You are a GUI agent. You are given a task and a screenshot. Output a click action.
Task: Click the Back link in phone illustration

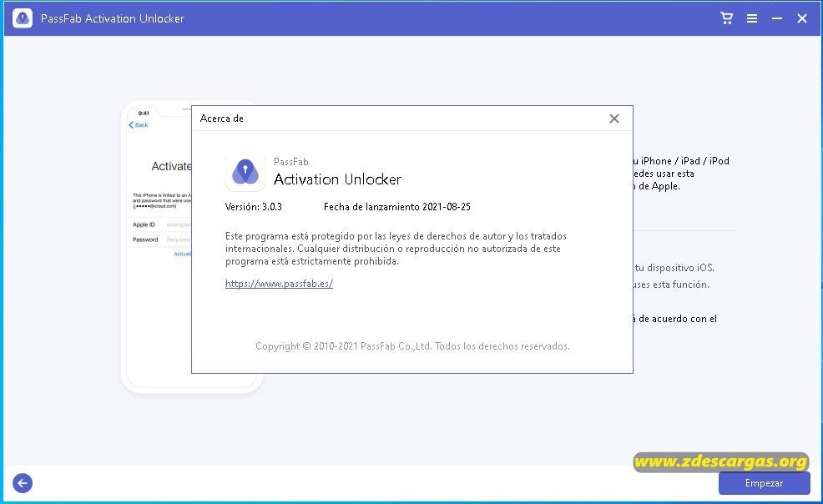139,125
